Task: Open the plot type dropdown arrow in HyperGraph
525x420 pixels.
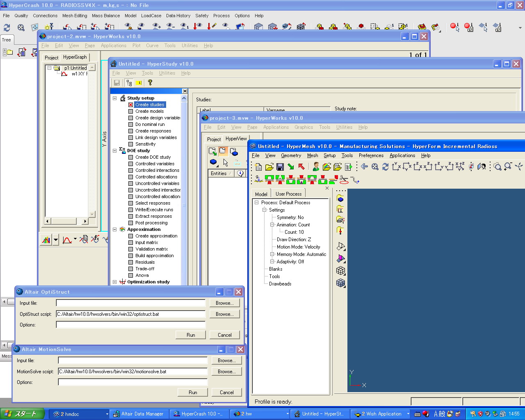Action: [x=56, y=240]
